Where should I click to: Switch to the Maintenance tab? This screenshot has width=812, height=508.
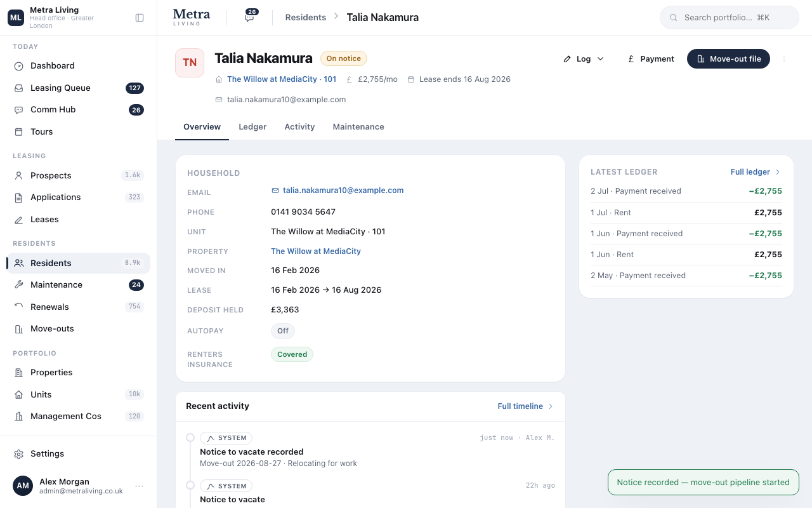pos(358,127)
